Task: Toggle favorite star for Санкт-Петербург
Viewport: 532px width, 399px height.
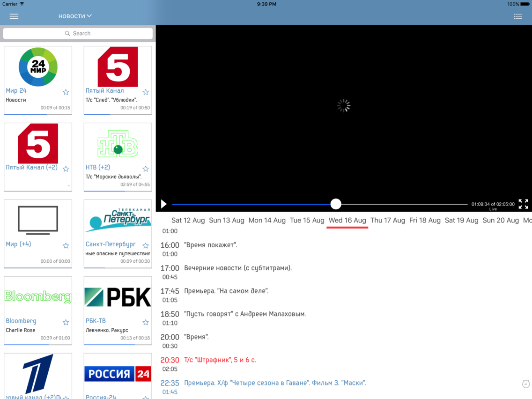Action: click(146, 245)
